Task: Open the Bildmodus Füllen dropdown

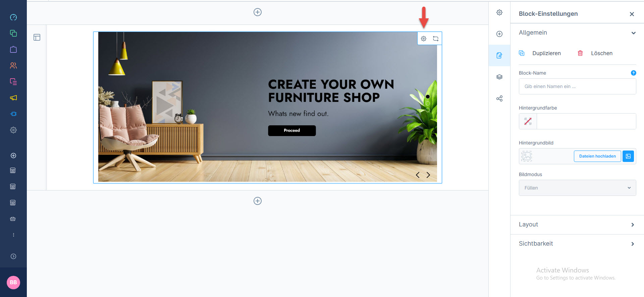Action: click(x=577, y=188)
